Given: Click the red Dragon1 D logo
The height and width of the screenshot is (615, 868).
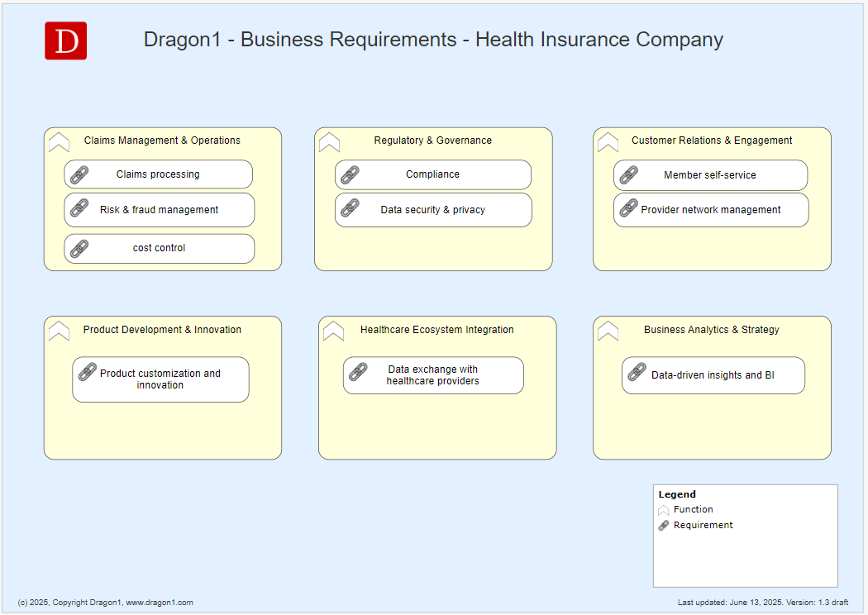Looking at the screenshot, I should (66, 41).
